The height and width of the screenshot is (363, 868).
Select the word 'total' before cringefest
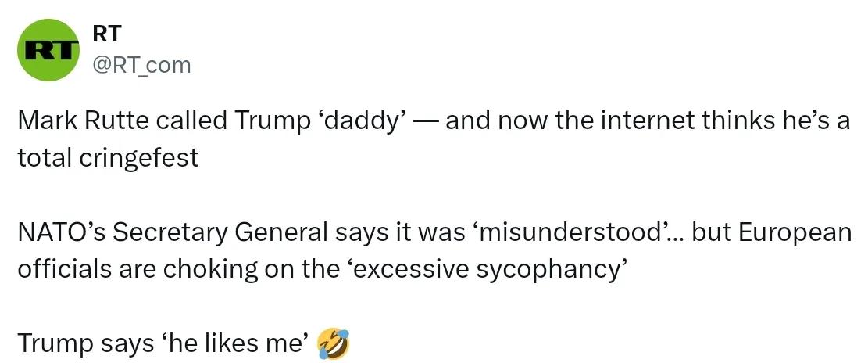tap(45, 159)
